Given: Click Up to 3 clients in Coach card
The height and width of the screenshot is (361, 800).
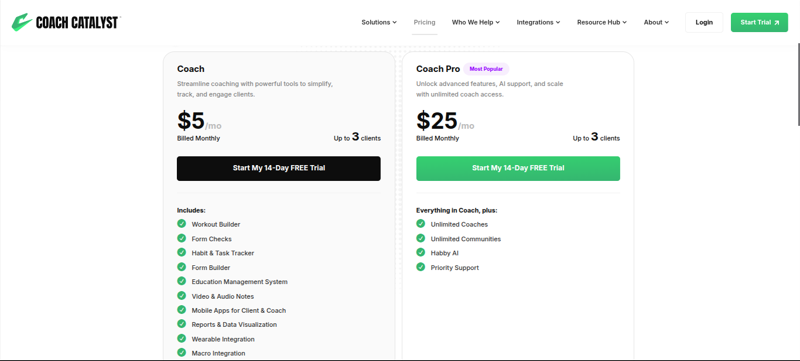Looking at the screenshot, I should point(357,137).
